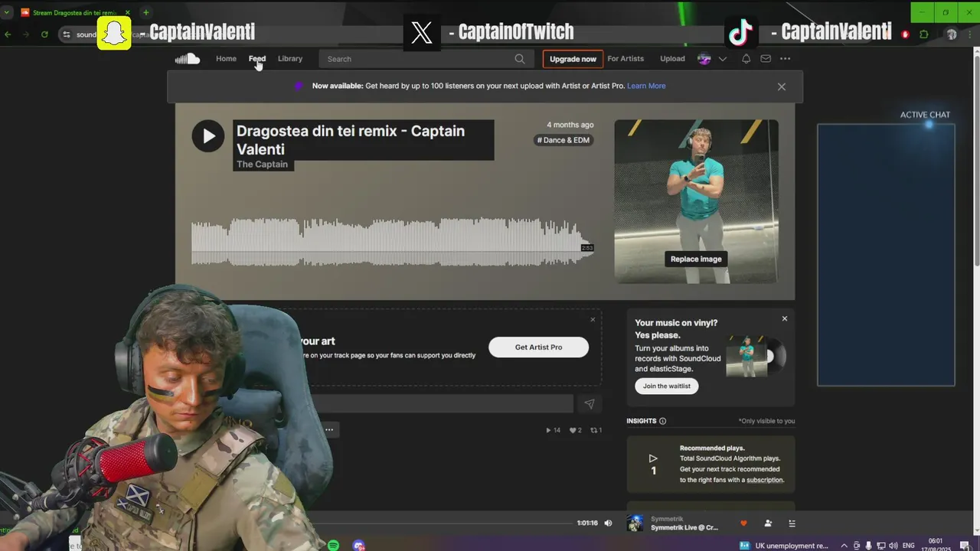
Task: Click the 1 reposts count
Action: 596,430
